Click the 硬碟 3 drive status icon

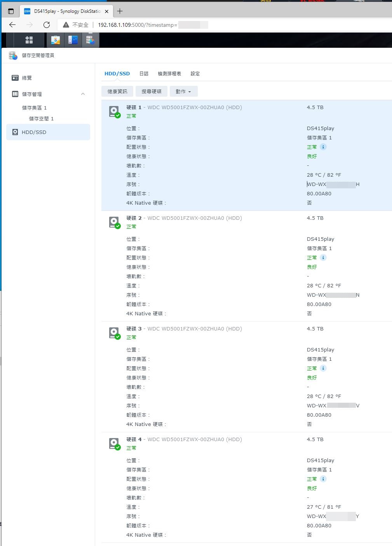114,333
